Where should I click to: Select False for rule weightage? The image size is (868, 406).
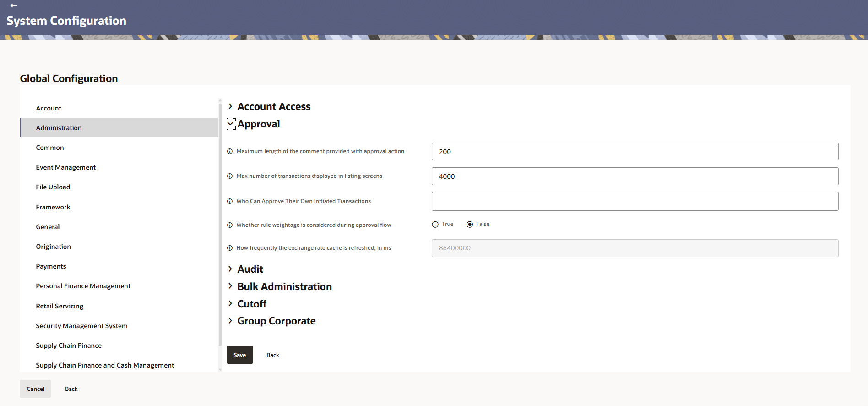point(470,225)
